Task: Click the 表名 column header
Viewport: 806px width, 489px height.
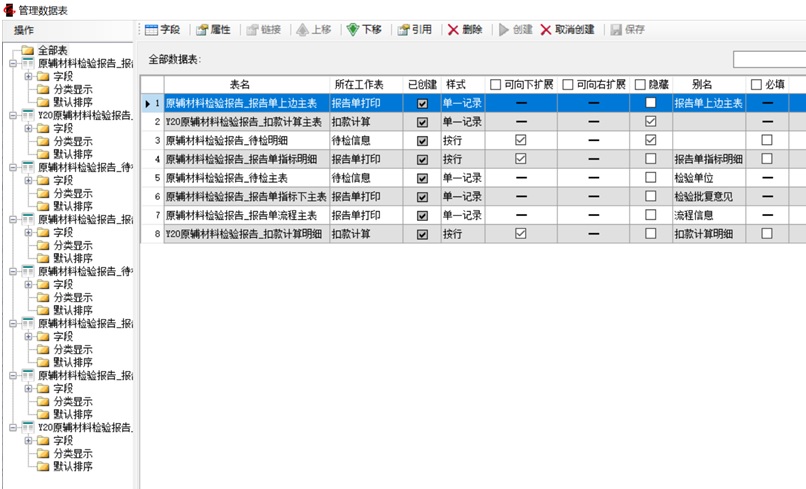Action: 240,85
